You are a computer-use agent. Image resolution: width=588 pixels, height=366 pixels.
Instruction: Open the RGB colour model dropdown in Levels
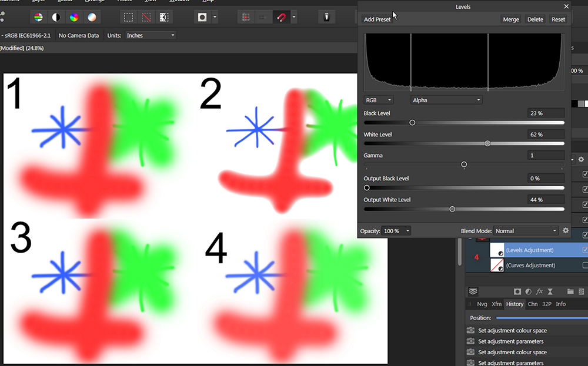(378, 100)
